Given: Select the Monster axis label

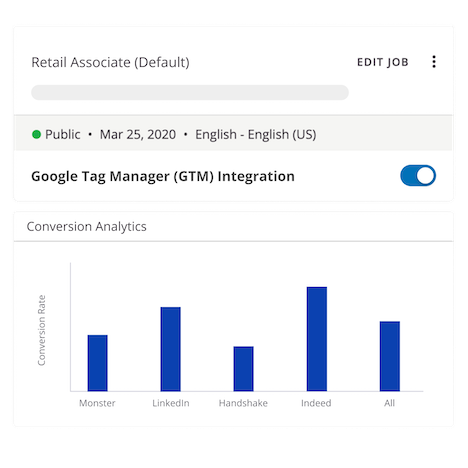Looking at the screenshot, I should (97, 403).
